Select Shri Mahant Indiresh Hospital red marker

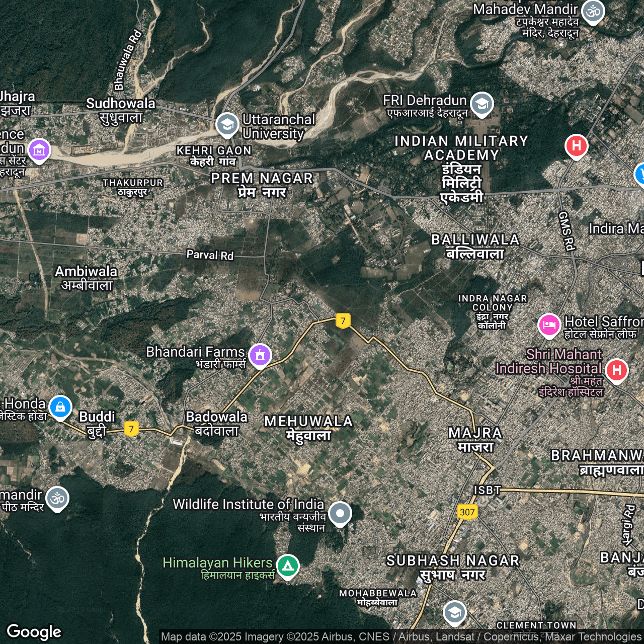coord(616,370)
